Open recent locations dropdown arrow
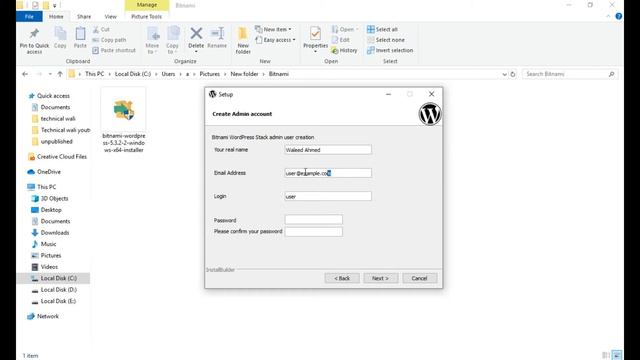Viewport: 640px width, 360px height. click(x=50, y=74)
